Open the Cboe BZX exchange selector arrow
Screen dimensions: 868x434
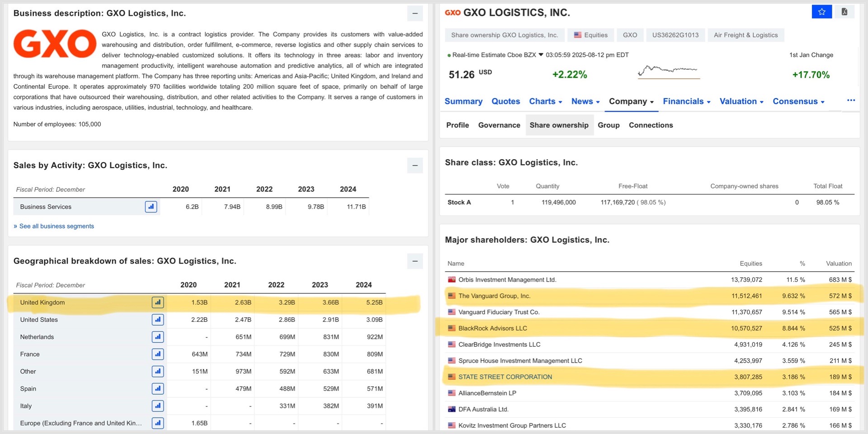[541, 55]
